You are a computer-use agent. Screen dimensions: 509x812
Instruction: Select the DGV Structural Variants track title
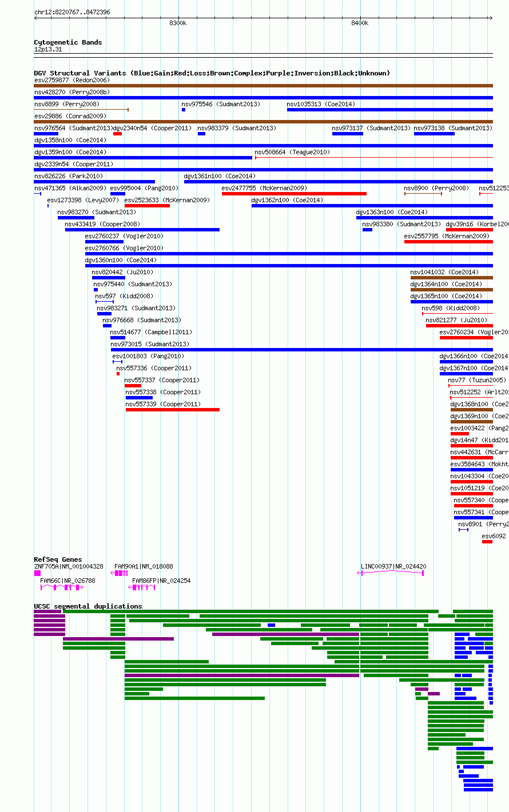click(x=212, y=73)
